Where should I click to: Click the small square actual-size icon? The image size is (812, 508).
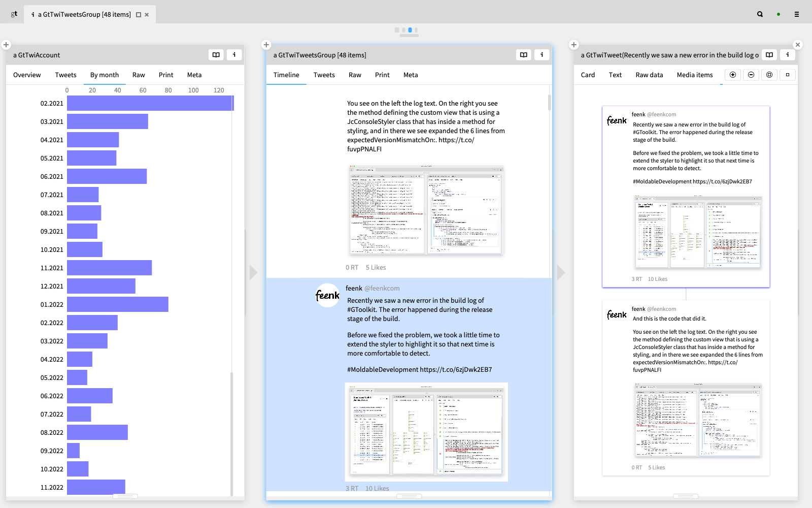(x=788, y=75)
